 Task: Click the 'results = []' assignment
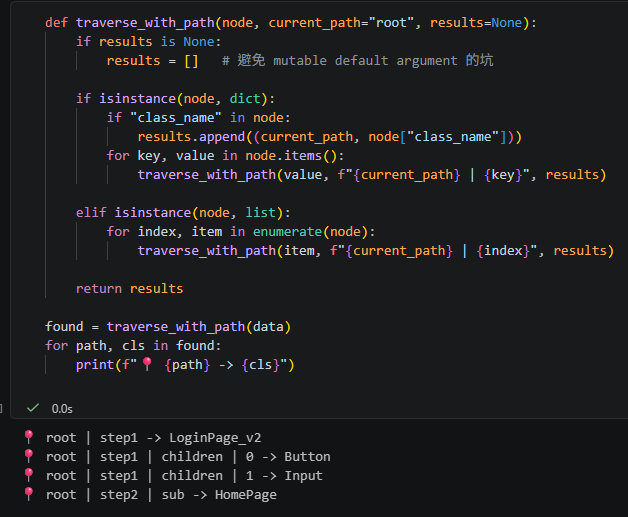tap(153, 61)
